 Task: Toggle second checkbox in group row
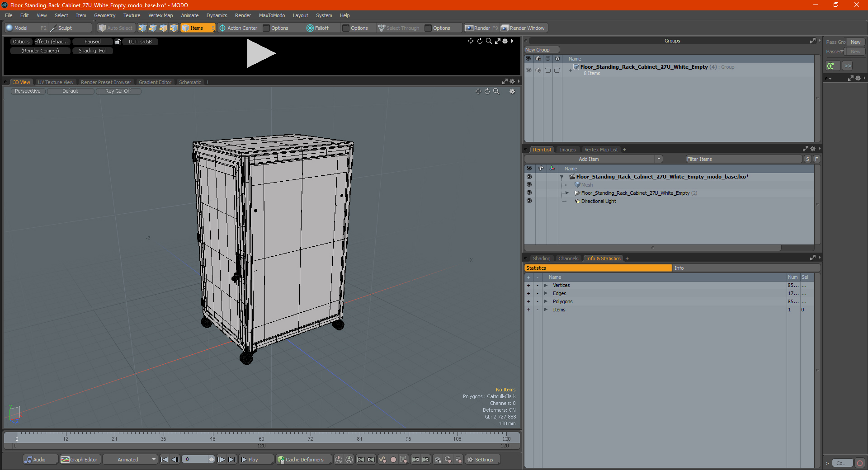coord(557,70)
